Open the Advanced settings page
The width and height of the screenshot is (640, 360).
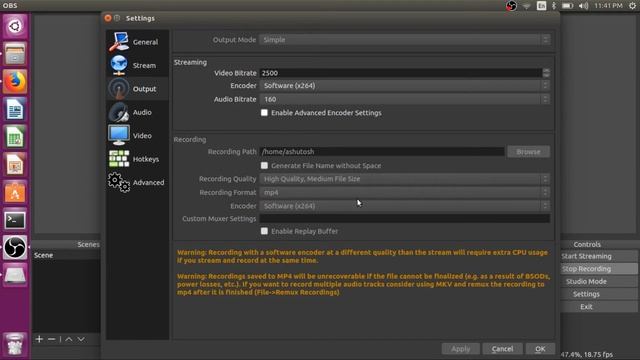138,182
